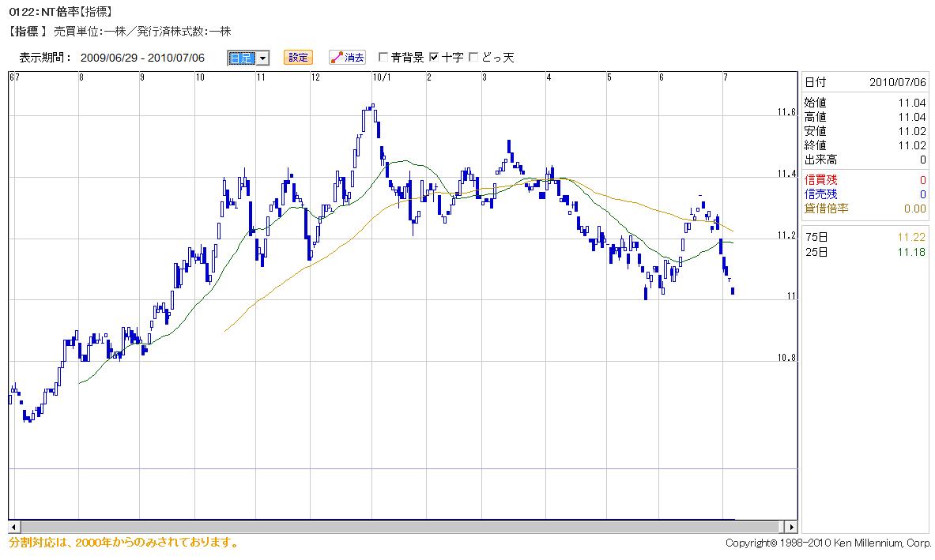Click the 25日 moving average row

(865, 252)
